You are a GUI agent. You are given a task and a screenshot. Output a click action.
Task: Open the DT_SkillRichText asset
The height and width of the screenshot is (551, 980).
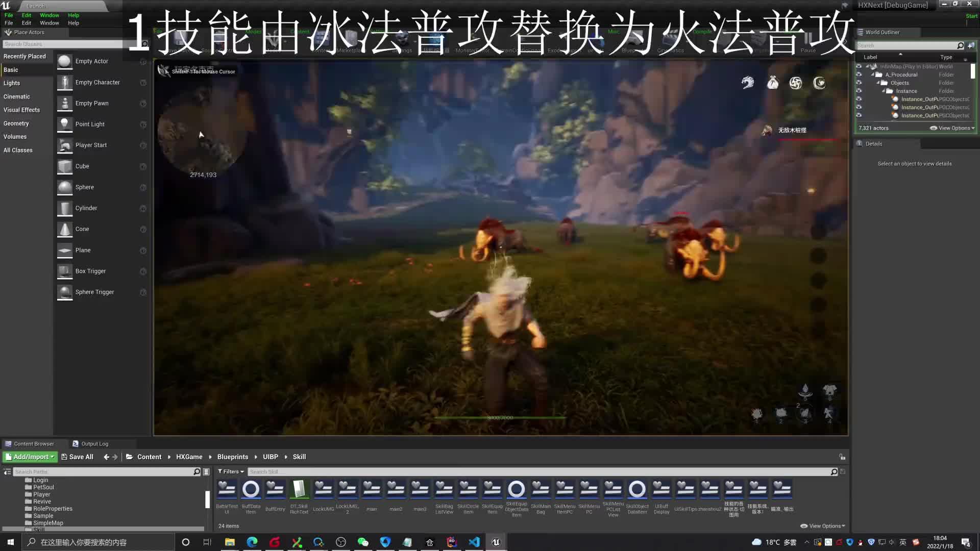299,497
